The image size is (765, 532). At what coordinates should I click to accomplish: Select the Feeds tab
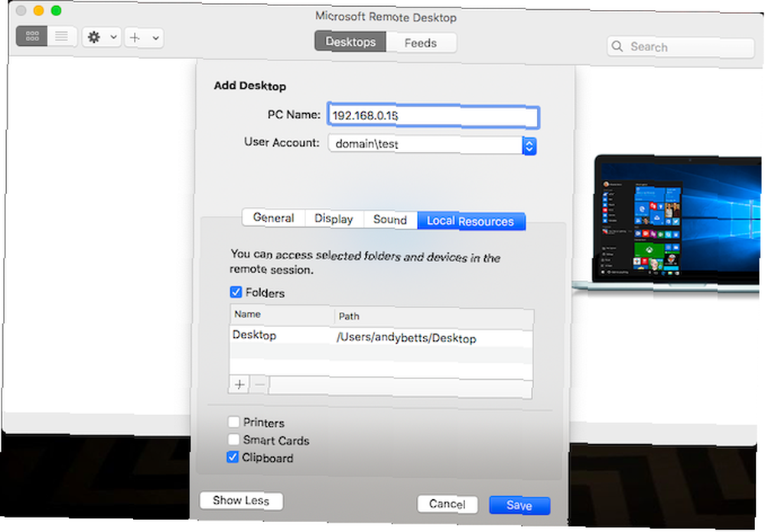click(421, 43)
